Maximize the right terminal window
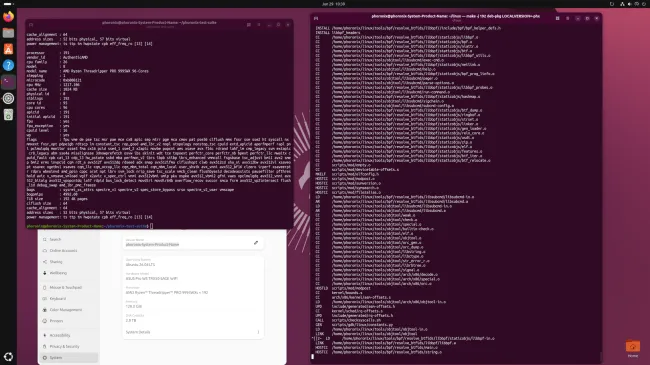Image resolution: width=650 pixels, height=365 pixels. coord(587,18)
